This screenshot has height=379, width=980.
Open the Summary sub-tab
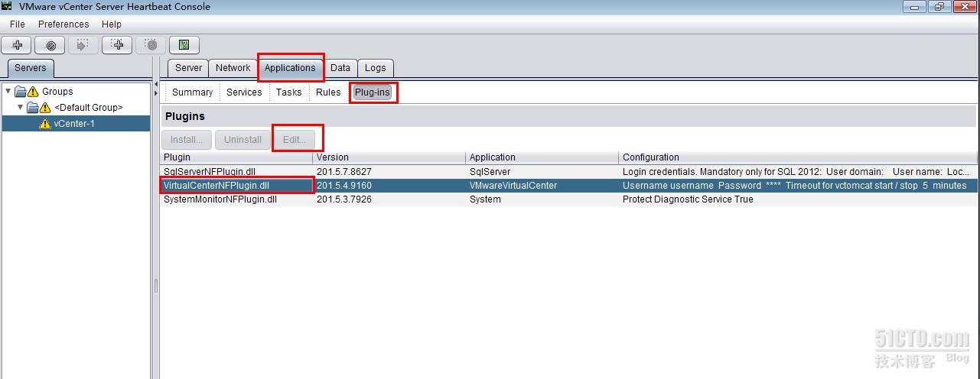tap(192, 92)
